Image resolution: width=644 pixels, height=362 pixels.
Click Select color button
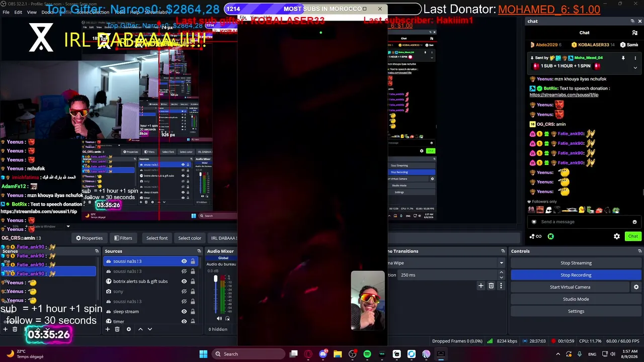pyautogui.click(x=190, y=238)
